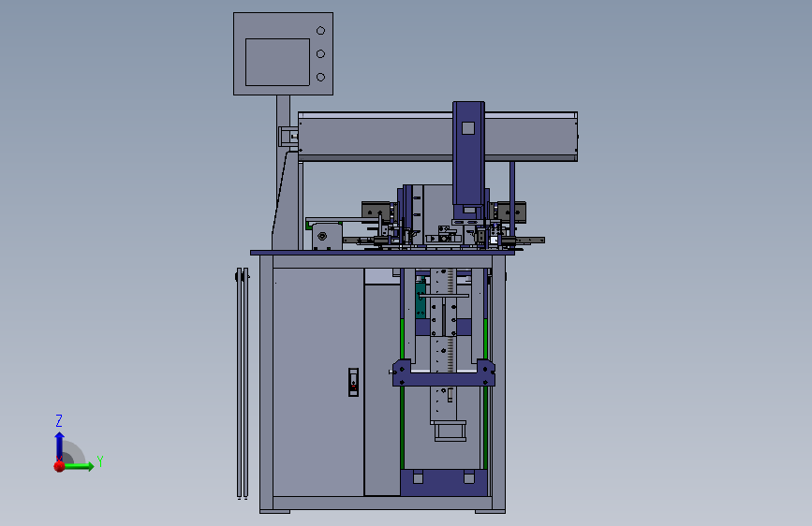The image size is (812, 526).
Task: Select the middle round button on the control box
Action: [320, 54]
